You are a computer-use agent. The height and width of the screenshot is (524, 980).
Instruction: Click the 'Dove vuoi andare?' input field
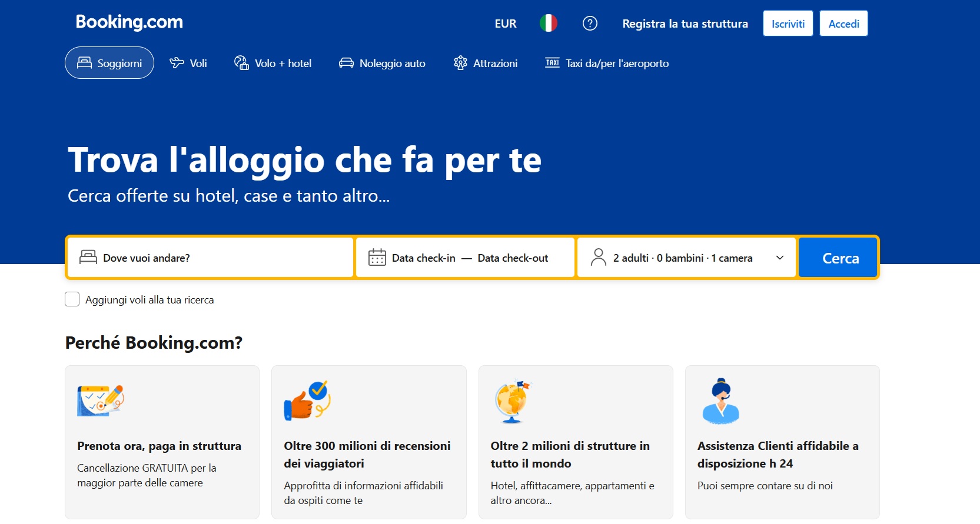224,258
